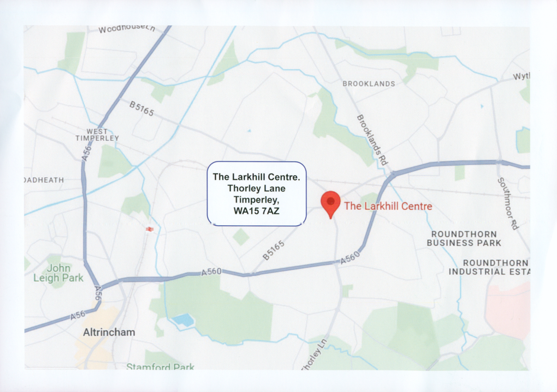Click the B5165 label below the callout
The image size is (557, 392).
click(x=273, y=250)
